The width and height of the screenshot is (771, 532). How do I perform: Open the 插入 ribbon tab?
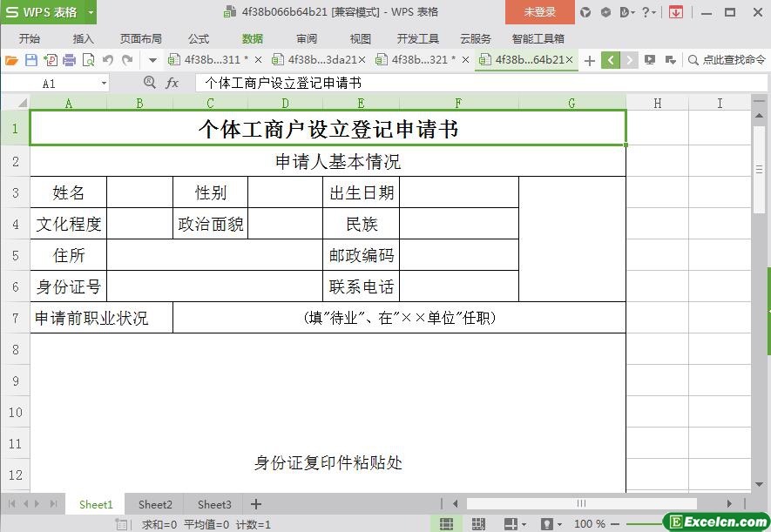pyautogui.click(x=83, y=39)
